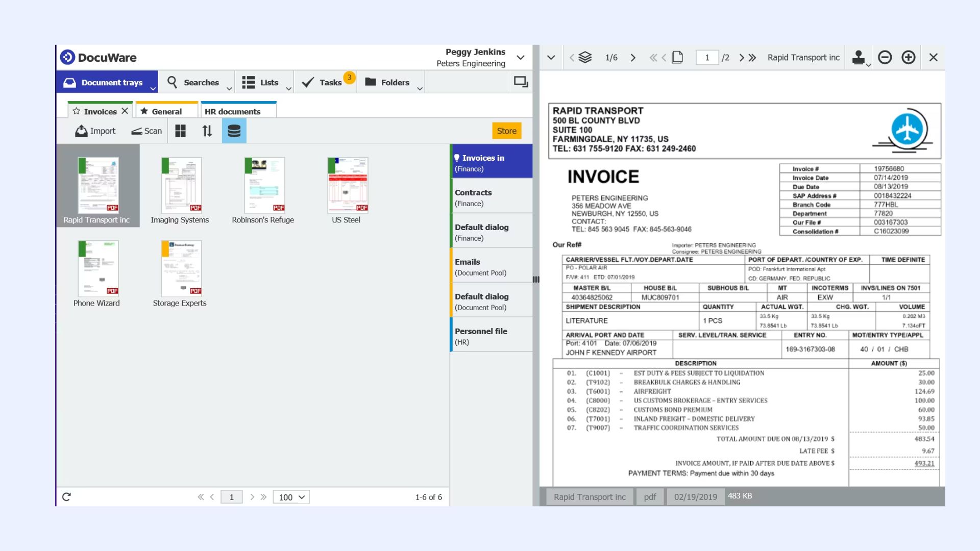Toggle favorite star on Invoices tab
The width and height of the screenshot is (980, 551).
(x=77, y=111)
